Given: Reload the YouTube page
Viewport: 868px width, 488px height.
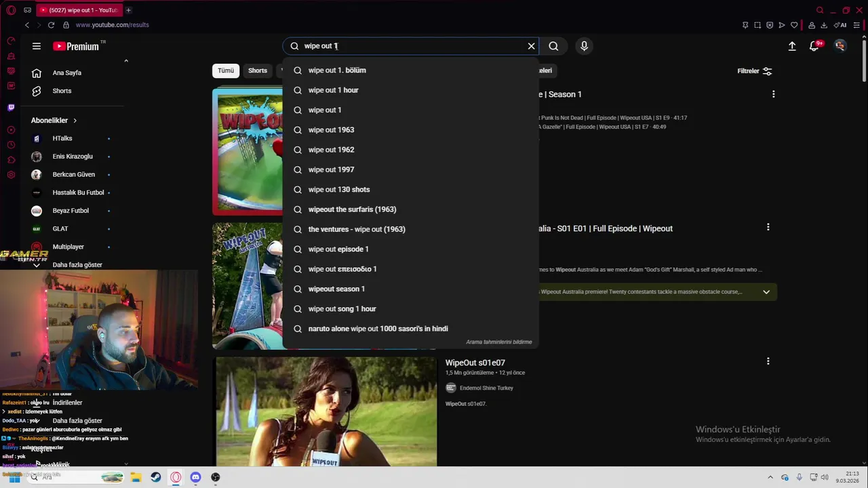Looking at the screenshot, I should coord(51,25).
